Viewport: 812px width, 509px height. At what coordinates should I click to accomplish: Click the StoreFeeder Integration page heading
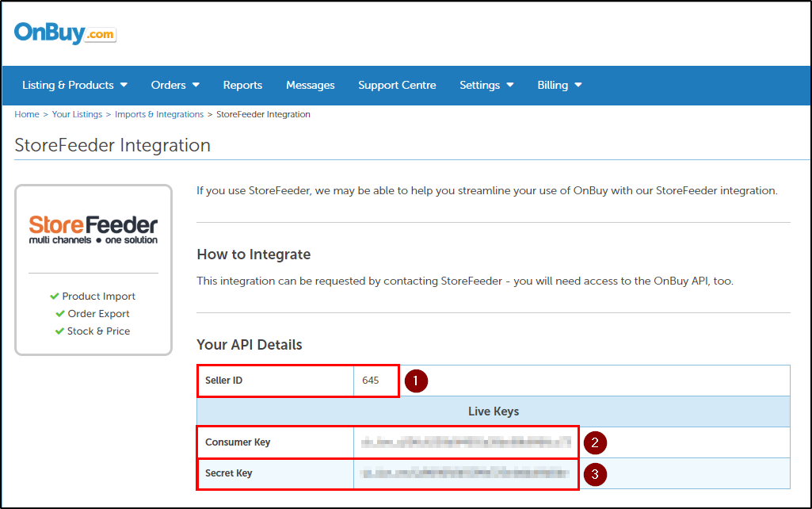coord(112,145)
